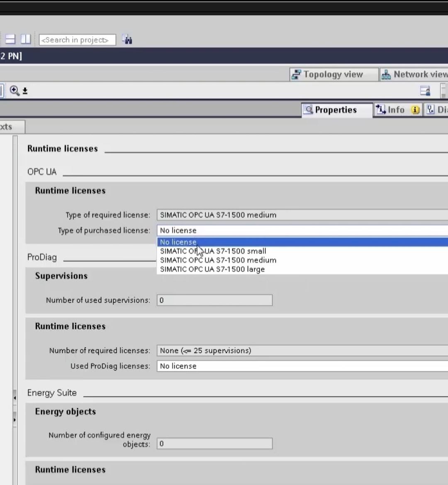448x485 pixels.
Task: Click Number of configured energy objects field
Action: (215, 443)
